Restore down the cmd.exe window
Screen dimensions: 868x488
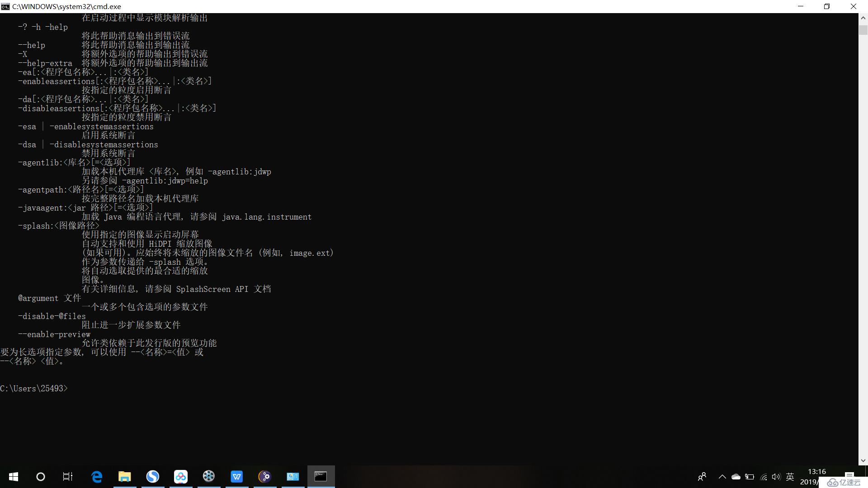click(827, 6)
